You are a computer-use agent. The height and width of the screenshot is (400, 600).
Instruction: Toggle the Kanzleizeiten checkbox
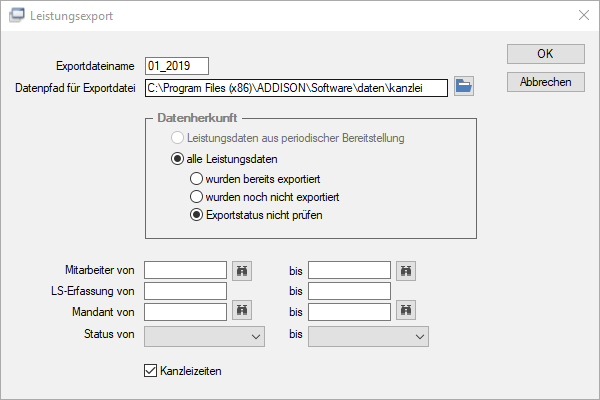(150, 371)
